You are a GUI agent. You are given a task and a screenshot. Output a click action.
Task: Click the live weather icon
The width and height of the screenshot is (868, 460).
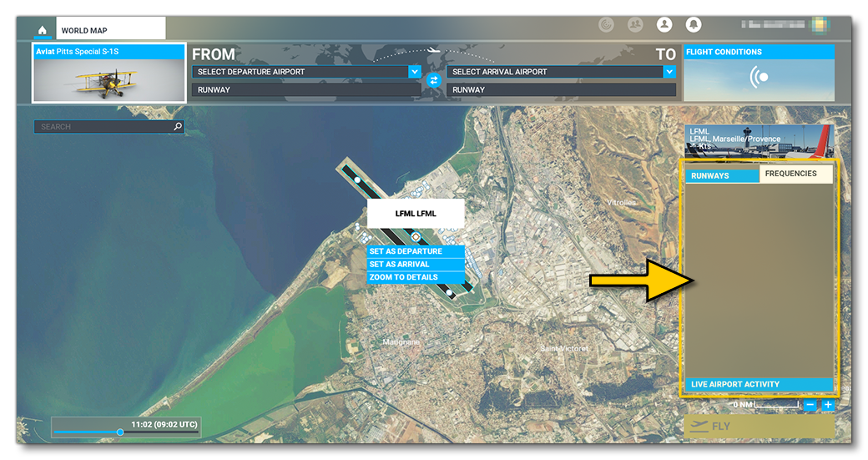pos(759,77)
